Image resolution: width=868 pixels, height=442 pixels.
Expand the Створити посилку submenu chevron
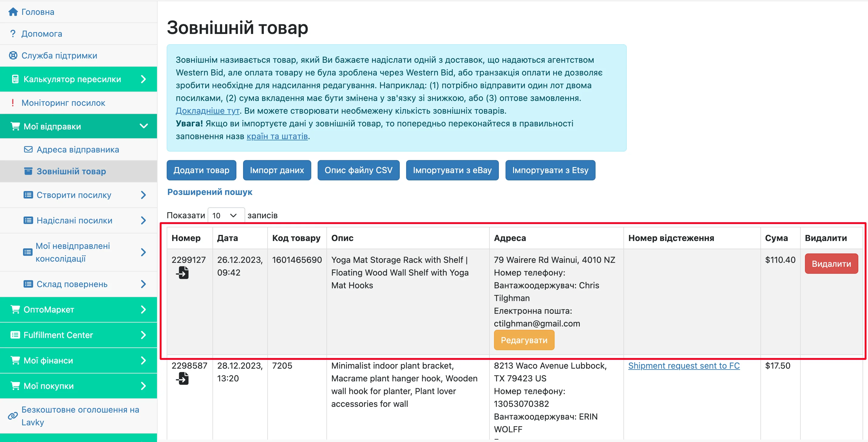click(144, 195)
